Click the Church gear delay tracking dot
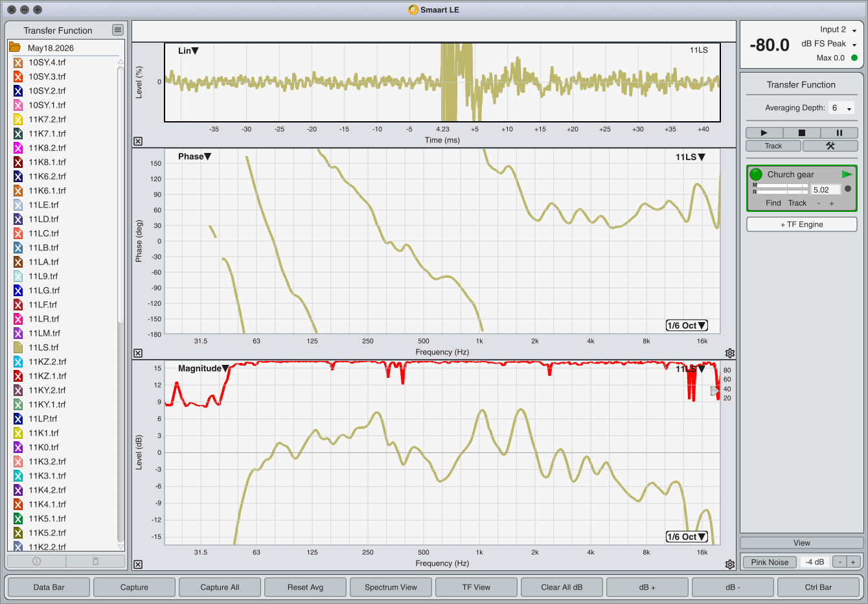 point(848,189)
